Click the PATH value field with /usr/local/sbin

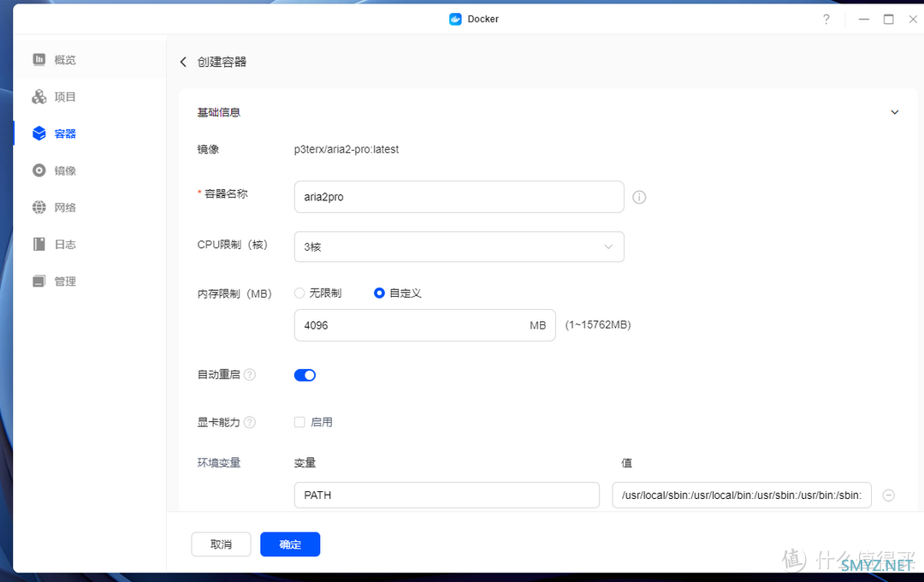point(741,496)
